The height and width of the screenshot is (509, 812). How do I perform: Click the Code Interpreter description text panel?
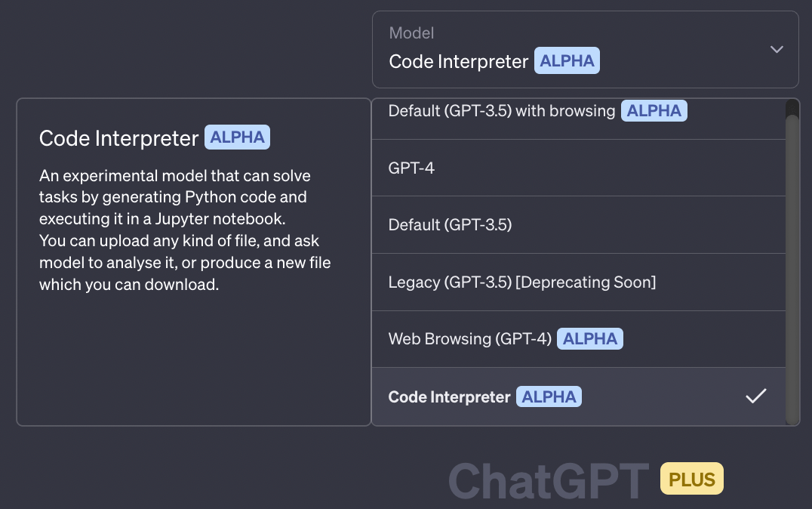click(x=185, y=230)
